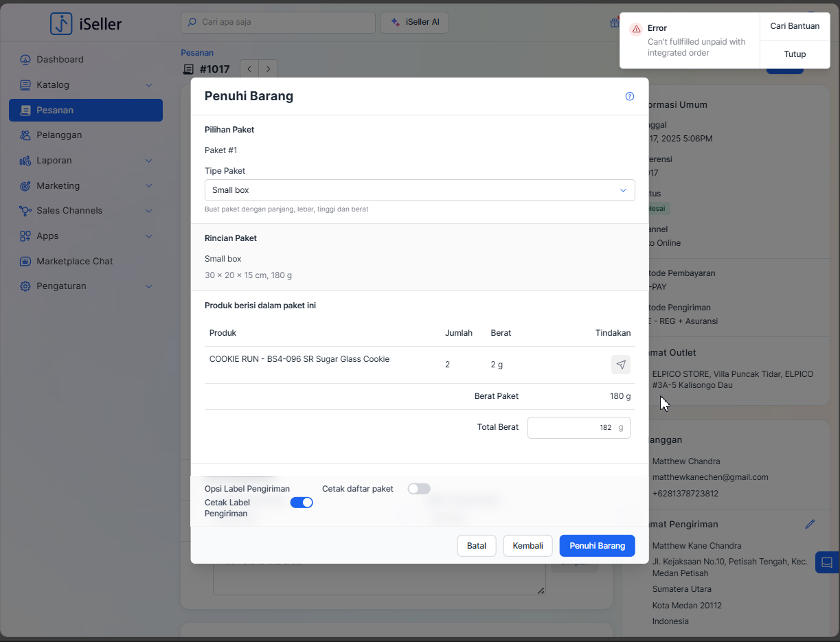This screenshot has height=642, width=840.
Task: Open Marketplace Chat in sidebar
Action: [74, 261]
